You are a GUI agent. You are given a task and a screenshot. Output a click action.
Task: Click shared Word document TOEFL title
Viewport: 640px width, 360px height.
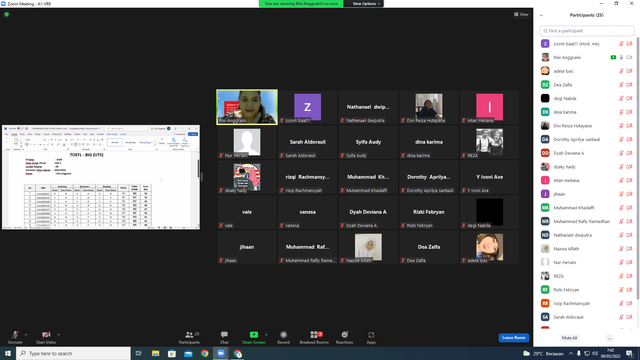pyautogui.click(x=87, y=155)
